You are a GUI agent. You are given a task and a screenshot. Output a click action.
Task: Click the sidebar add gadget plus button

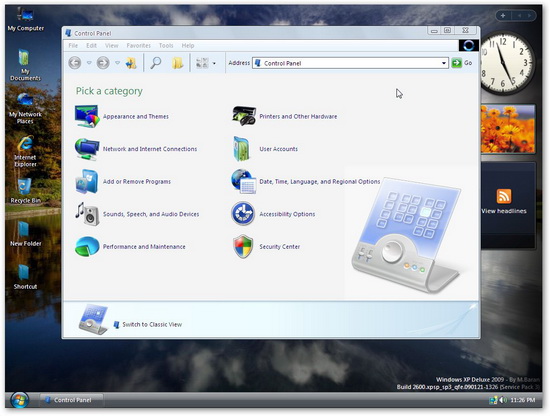503,15
